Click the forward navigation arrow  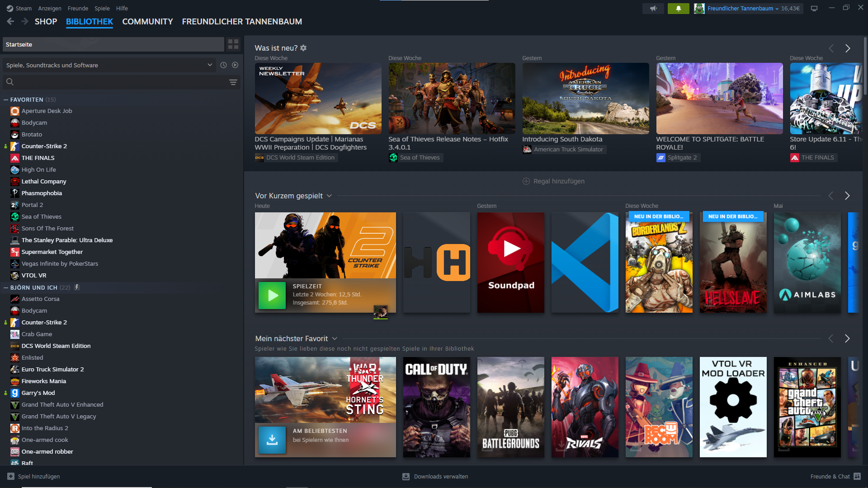pyautogui.click(x=25, y=21)
